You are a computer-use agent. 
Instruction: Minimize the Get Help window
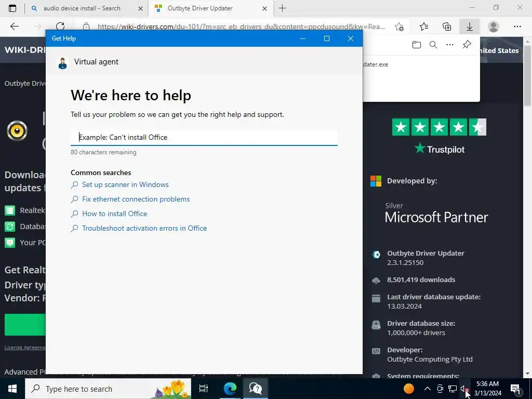click(x=303, y=38)
